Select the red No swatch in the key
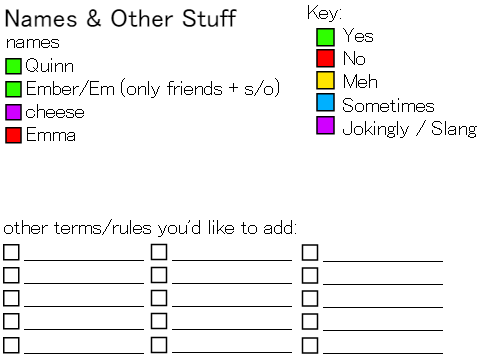Screen dimensions: 480x360 [325, 58]
